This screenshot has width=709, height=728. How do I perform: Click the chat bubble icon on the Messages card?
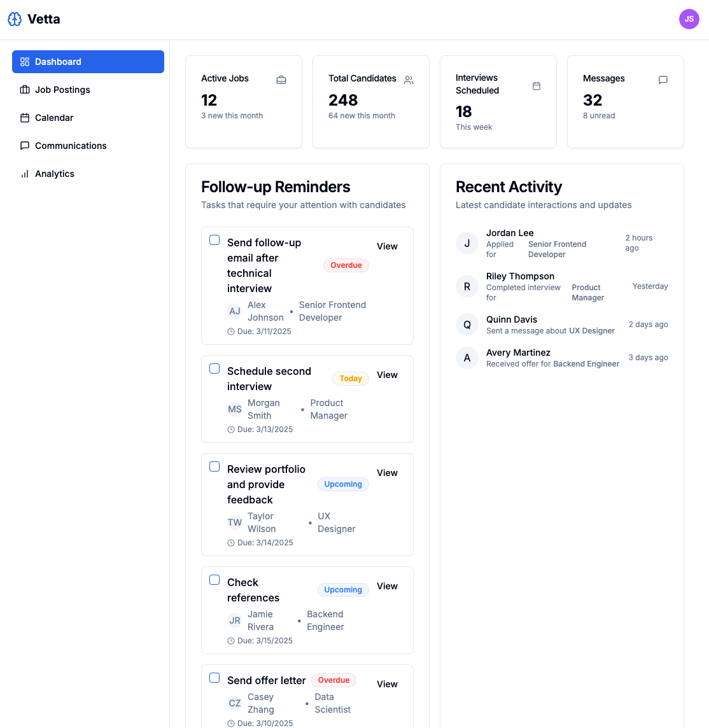[x=663, y=80]
